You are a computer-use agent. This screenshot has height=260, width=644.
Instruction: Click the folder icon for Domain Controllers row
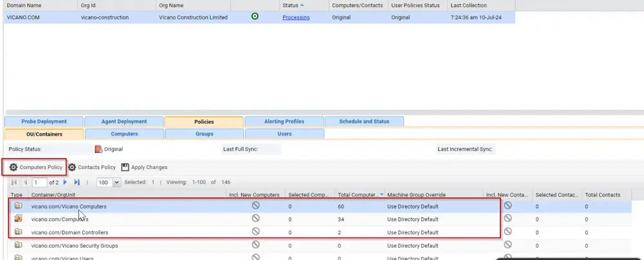18,232
